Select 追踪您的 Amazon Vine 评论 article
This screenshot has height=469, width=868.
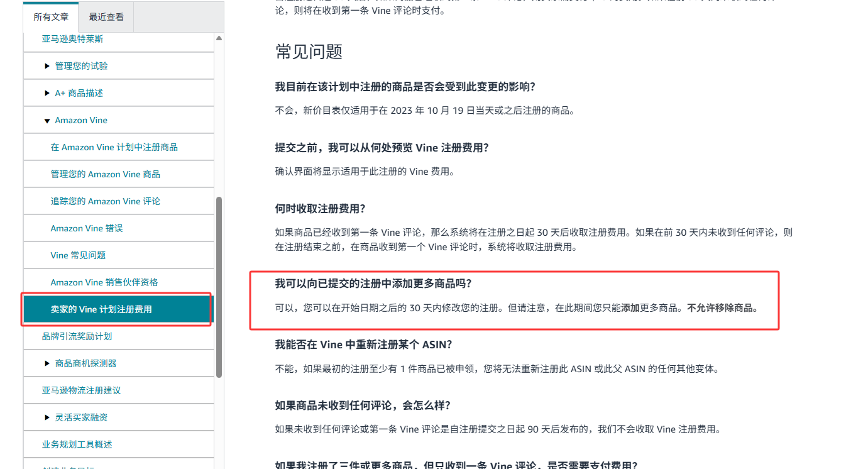tap(105, 201)
